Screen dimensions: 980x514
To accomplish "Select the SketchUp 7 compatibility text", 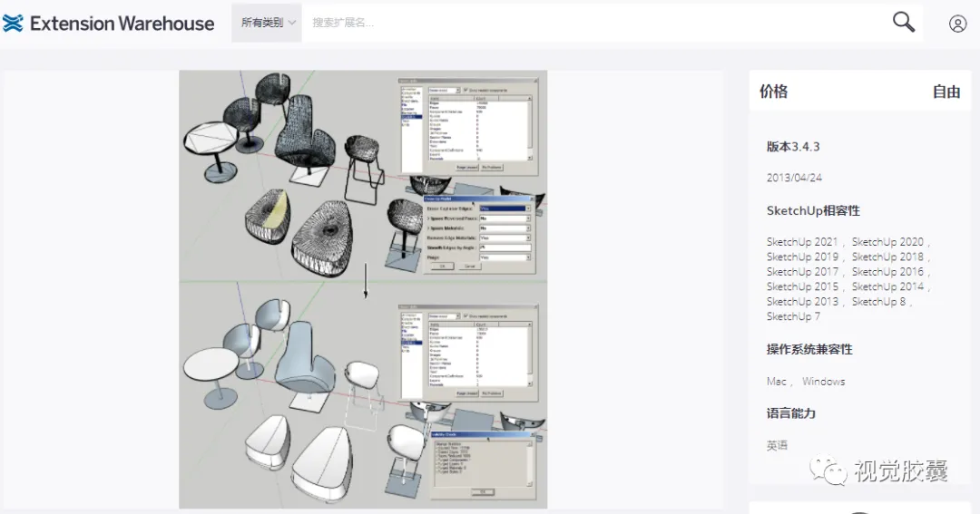I will (x=793, y=316).
